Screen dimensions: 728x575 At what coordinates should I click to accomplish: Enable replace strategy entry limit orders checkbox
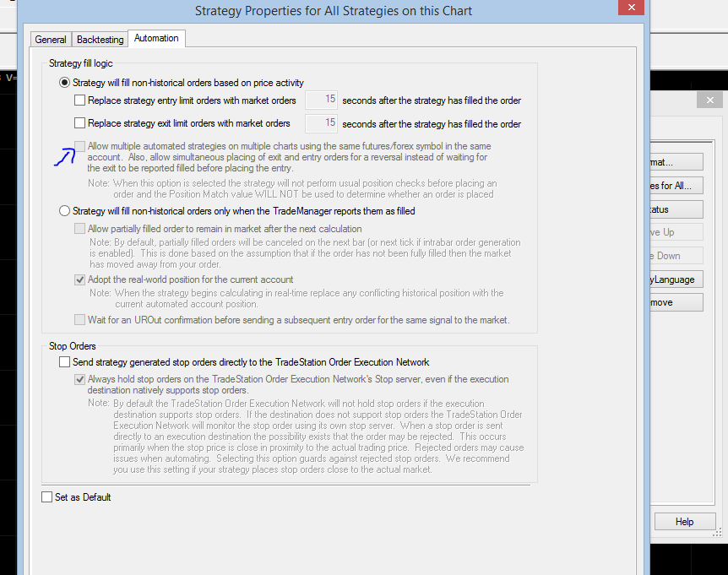pyautogui.click(x=80, y=100)
